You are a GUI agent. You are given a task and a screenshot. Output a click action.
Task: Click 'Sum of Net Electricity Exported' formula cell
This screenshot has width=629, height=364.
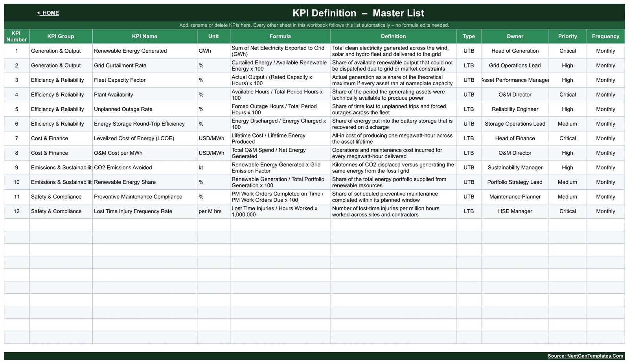click(280, 51)
